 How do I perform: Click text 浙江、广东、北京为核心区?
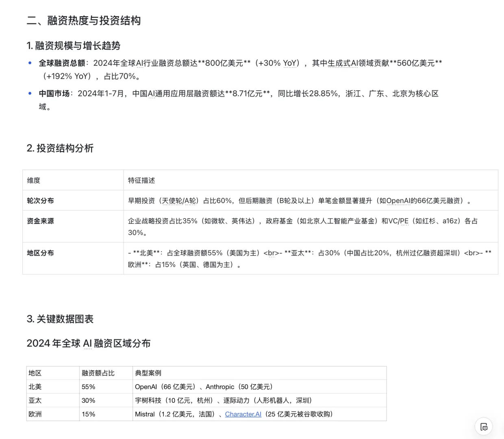pyautogui.click(x=392, y=93)
